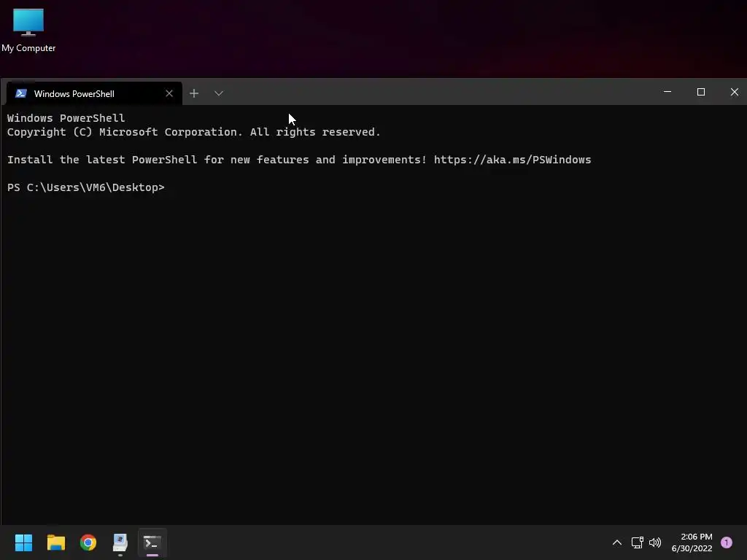
Task: Open Google Chrome from the taskbar
Action: coord(88,542)
